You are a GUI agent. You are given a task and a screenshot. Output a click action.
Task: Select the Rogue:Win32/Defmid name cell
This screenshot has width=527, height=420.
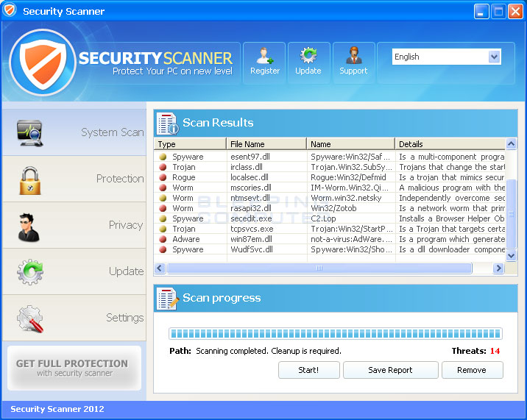(x=351, y=177)
